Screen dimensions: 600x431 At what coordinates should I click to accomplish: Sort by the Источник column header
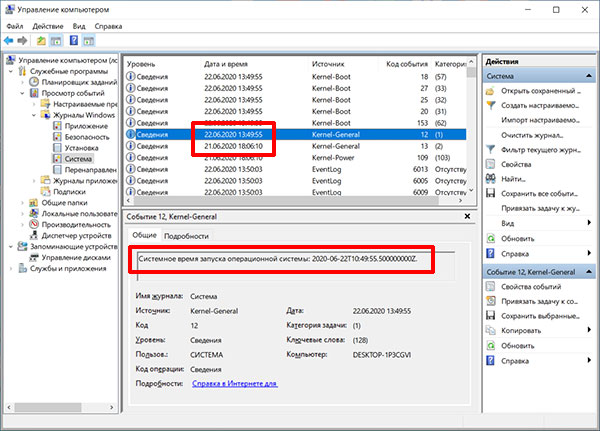tap(328, 64)
